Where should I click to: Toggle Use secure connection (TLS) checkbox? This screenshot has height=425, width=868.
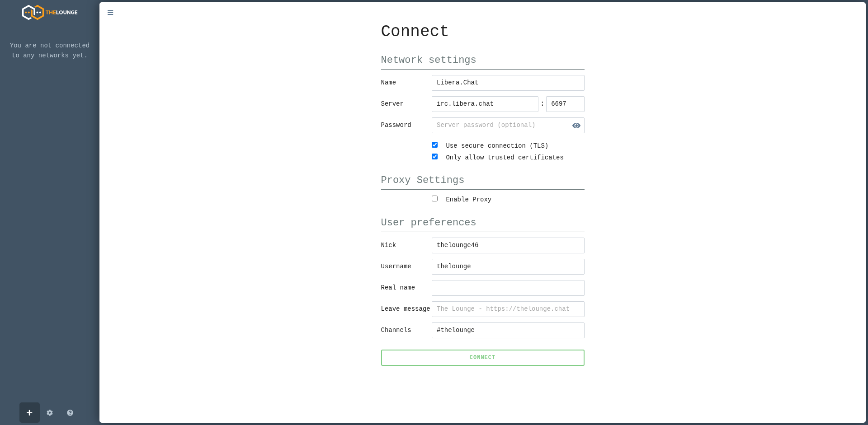coord(434,145)
